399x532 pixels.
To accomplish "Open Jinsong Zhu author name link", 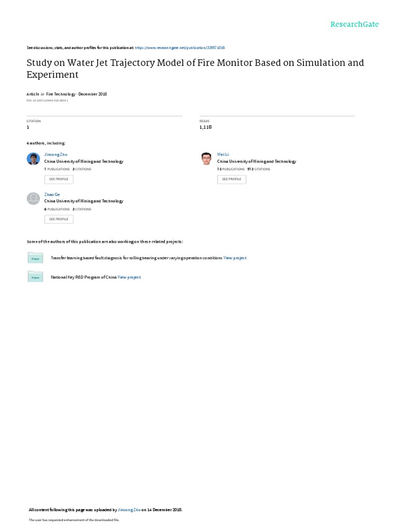I will coord(56,154).
